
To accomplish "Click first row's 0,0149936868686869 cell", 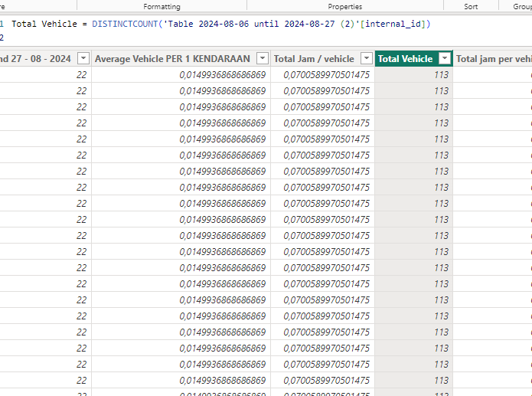I will (181, 75).
